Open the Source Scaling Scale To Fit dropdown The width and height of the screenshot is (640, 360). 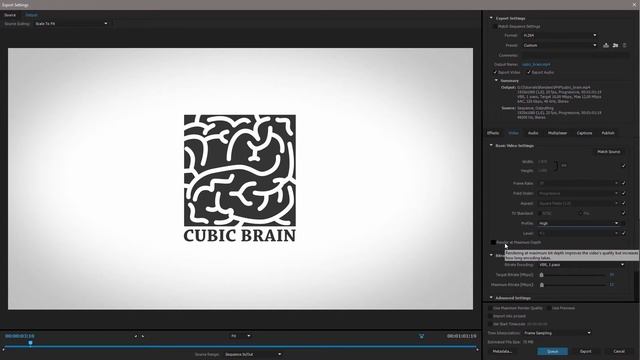coord(71,24)
